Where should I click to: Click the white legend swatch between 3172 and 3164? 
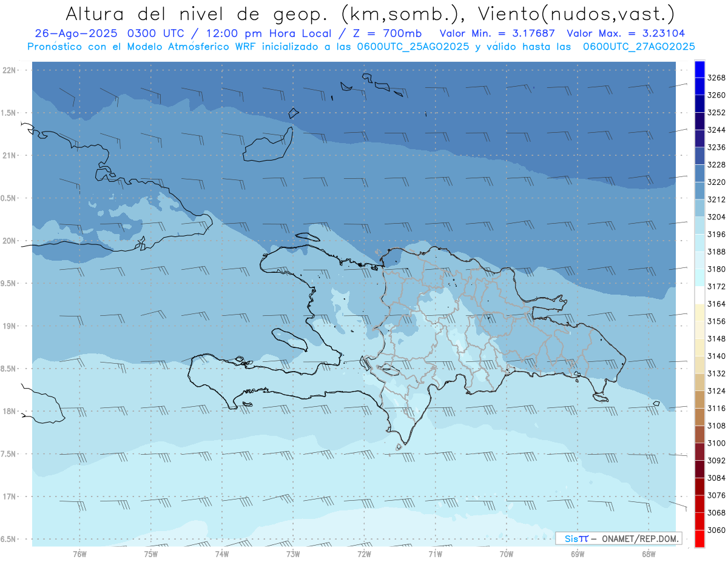click(x=699, y=295)
